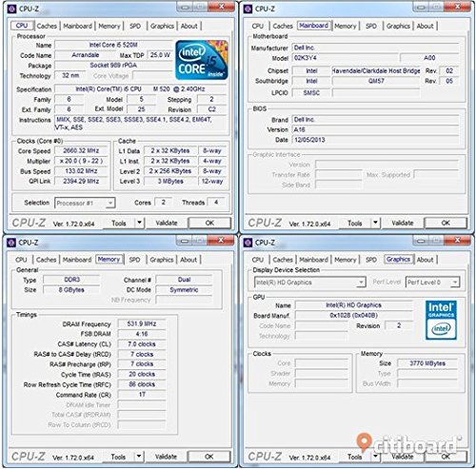Viewport: 476px width, 469px height.
Task: Expand Tools arrow in CPU tab window
Action: pos(139,223)
